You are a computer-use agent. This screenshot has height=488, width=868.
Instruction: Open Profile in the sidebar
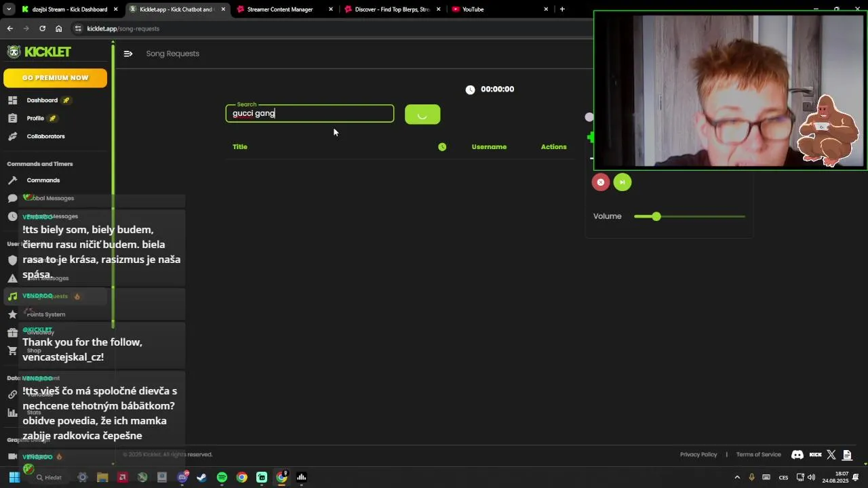click(x=35, y=118)
